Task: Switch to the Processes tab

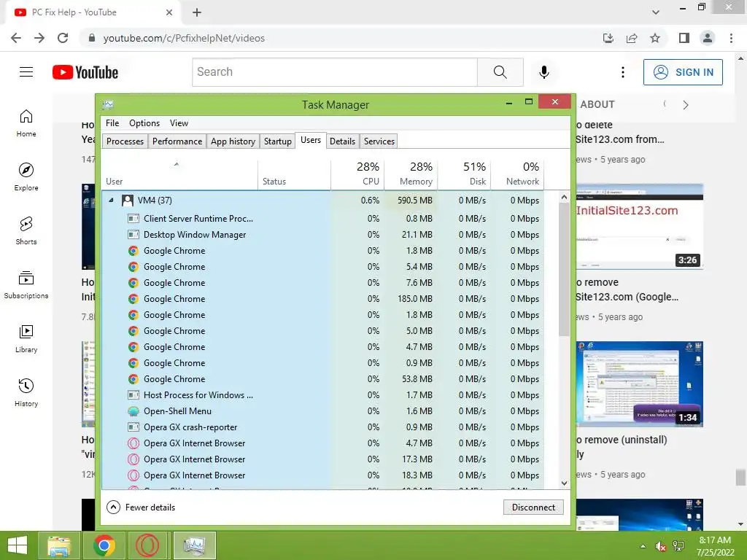Action: point(125,141)
